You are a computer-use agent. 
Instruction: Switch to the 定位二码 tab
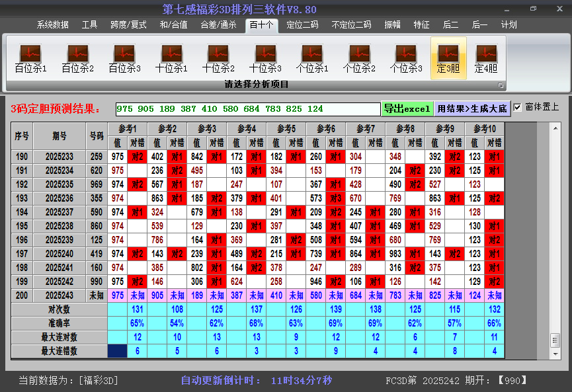tap(302, 25)
